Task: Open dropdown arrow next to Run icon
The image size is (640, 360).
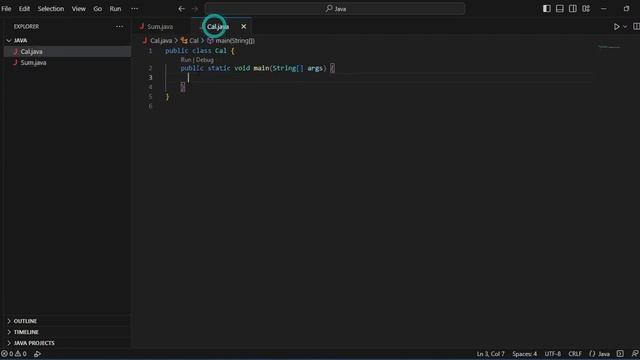Action: 624,27
